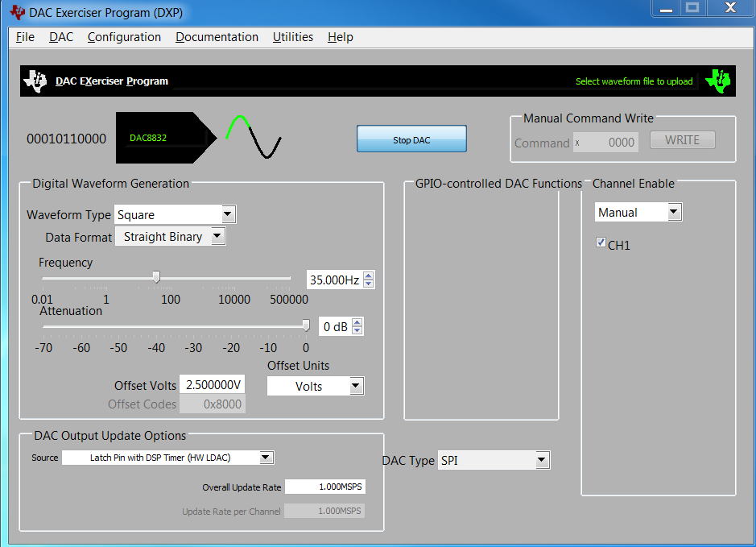Click the Waveform Type label
This screenshot has height=547, width=756.
click(68, 214)
